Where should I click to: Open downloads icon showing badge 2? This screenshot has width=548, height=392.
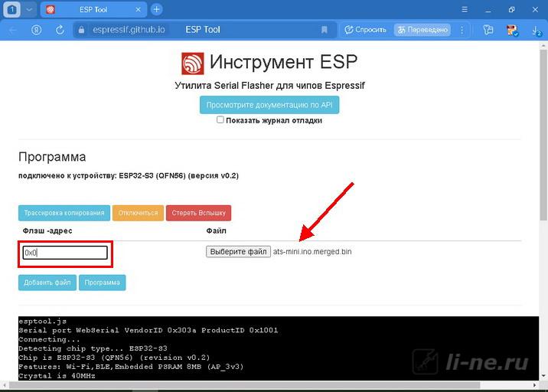[x=537, y=31]
